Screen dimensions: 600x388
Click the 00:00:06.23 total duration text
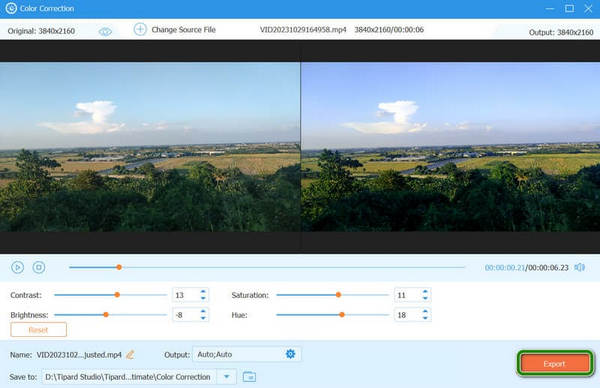[x=548, y=267]
